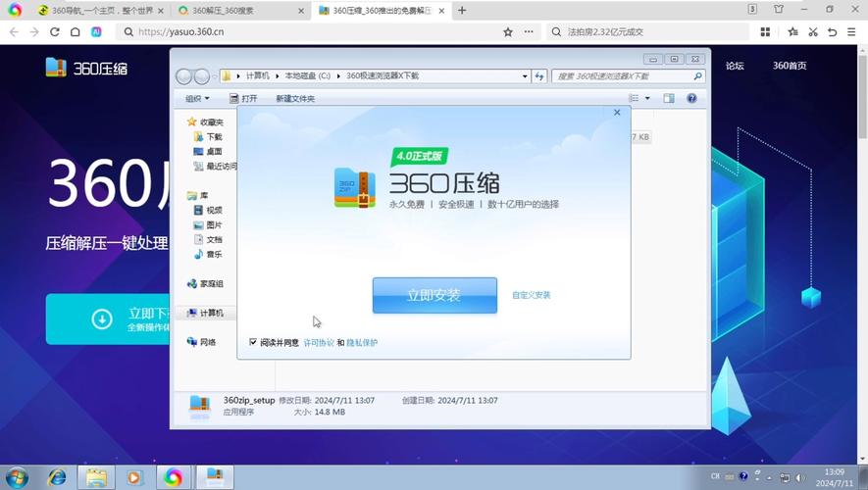Open Internet Explorer from taskbar
868x490 pixels.
[x=57, y=477]
